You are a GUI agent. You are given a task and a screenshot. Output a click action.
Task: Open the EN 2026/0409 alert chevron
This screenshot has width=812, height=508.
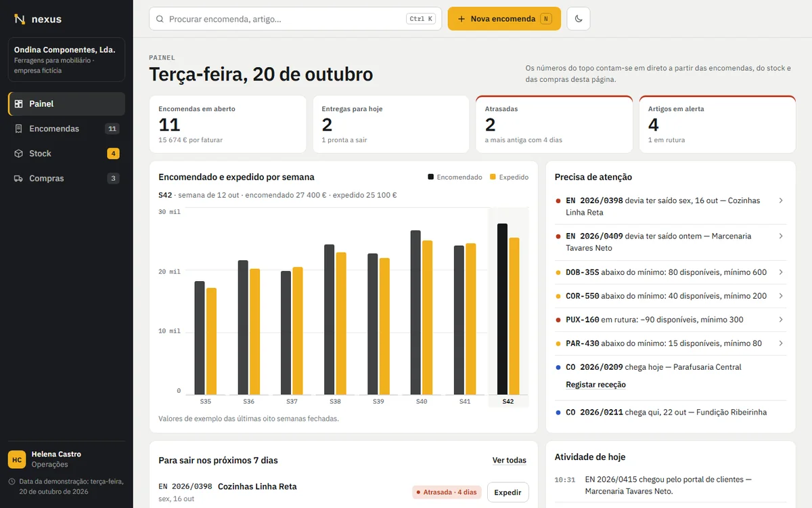click(x=781, y=236)
